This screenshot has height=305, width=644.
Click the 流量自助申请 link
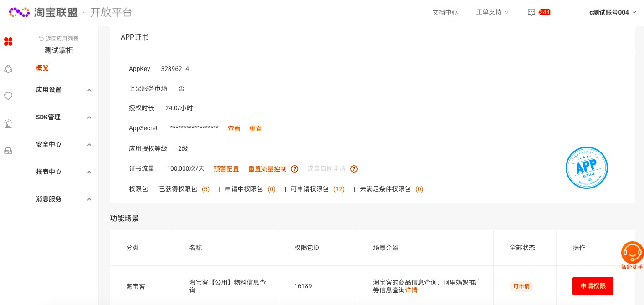(327, 169)
